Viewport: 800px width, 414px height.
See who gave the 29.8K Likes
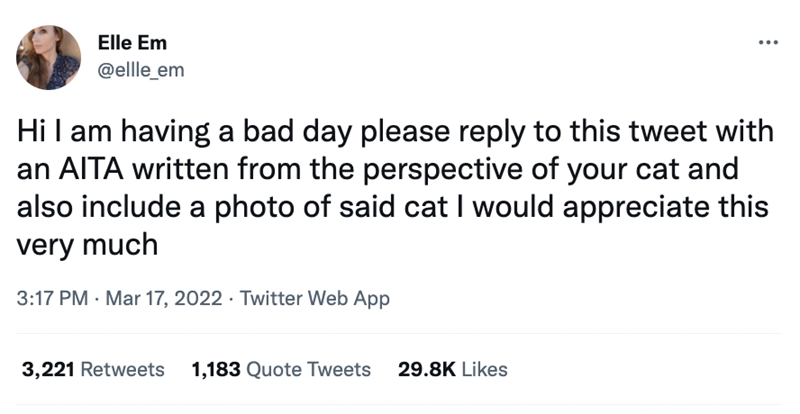(x=452, y=369)
